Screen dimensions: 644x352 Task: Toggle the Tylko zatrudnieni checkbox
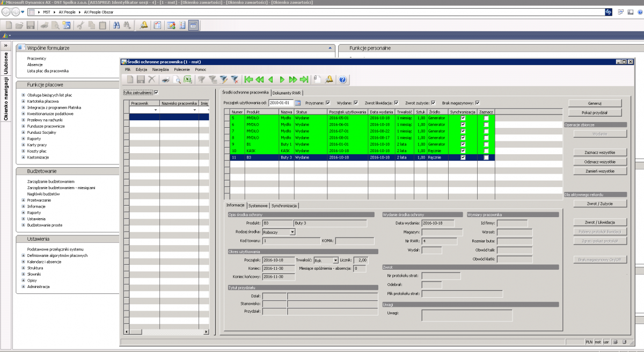156,92
